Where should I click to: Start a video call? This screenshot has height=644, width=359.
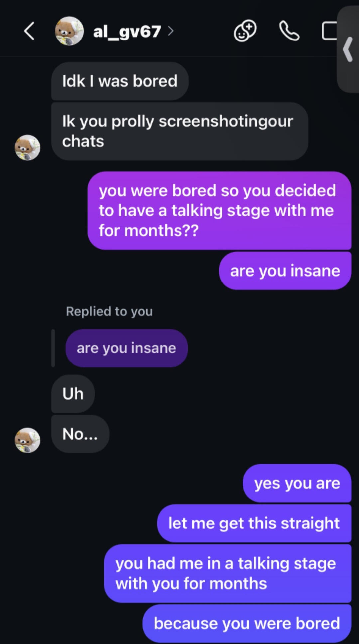click(330, 31)
